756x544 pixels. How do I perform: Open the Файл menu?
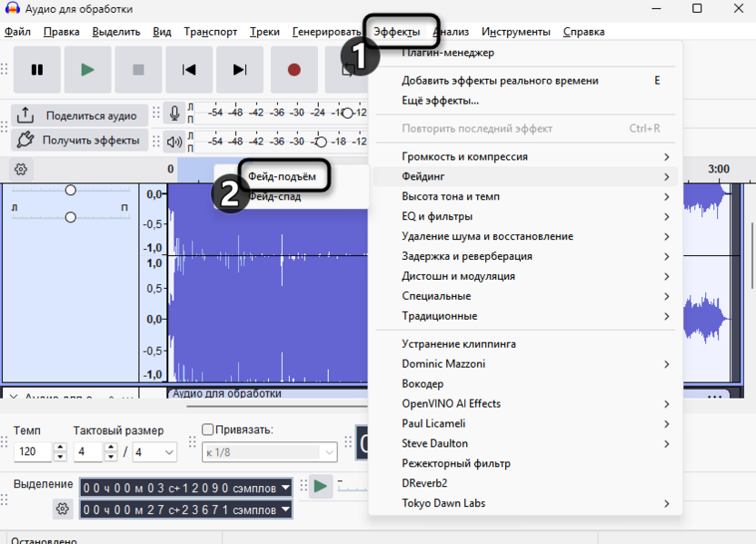click(17, 32)
